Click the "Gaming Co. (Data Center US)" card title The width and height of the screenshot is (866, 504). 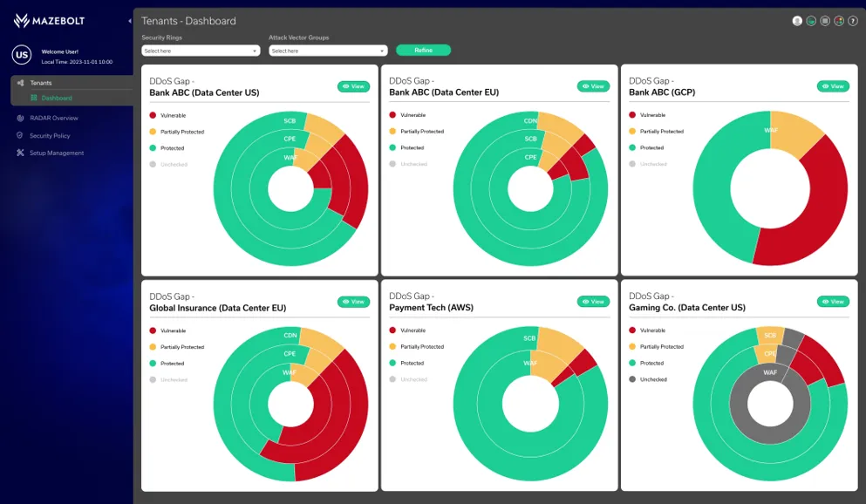coord(687,308)
